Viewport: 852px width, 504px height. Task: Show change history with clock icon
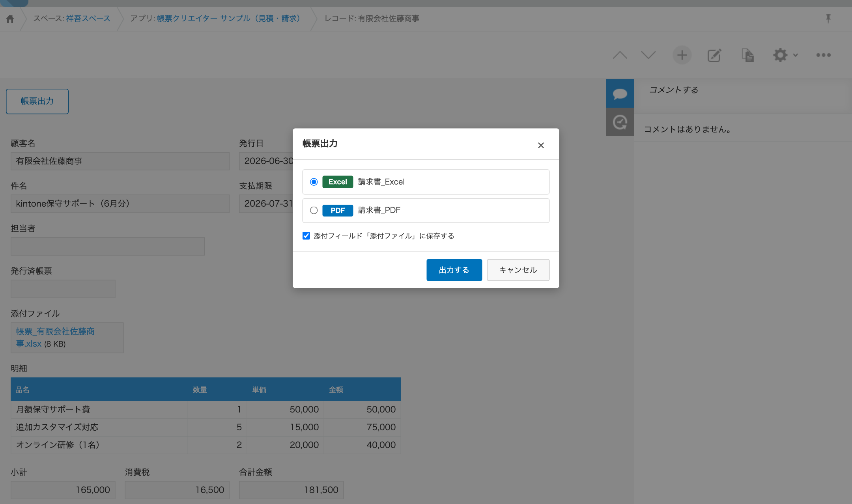click(x=620, y=122)
